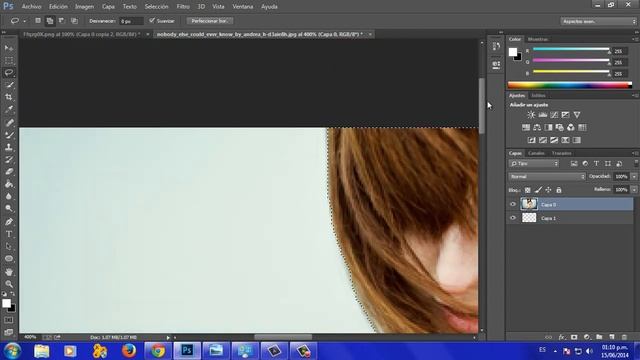
Task: Open workspace switcher dropdown
Action: click(598, 21)
